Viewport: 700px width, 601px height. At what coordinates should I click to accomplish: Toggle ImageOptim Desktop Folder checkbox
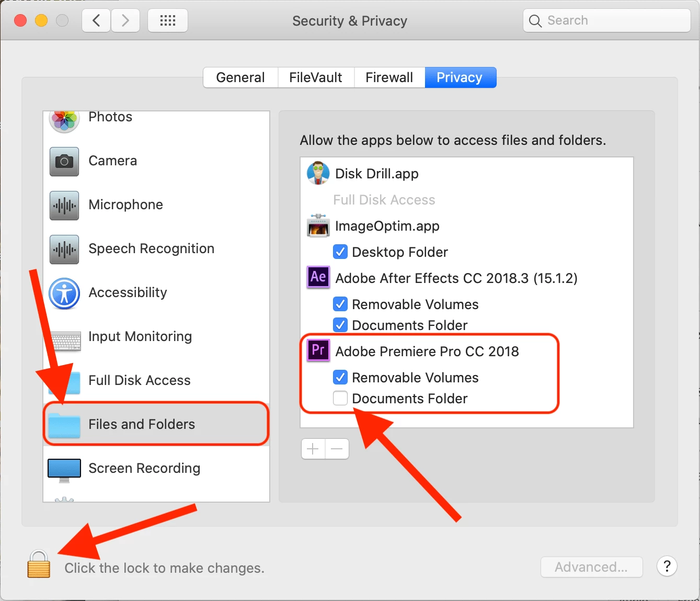(x=340, y=252)
